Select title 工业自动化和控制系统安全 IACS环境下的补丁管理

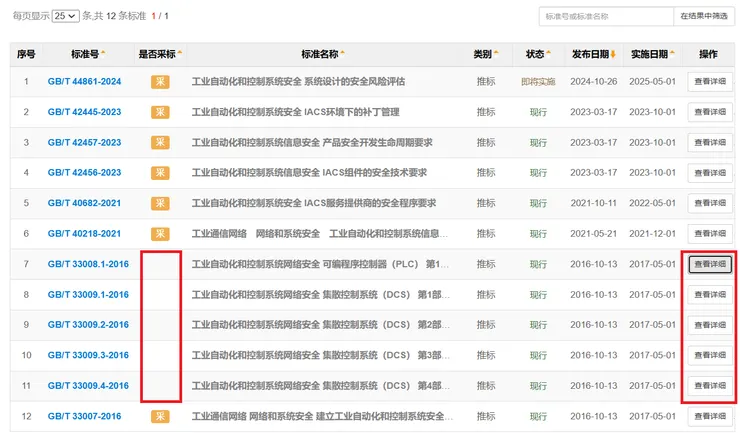point(295,112)
